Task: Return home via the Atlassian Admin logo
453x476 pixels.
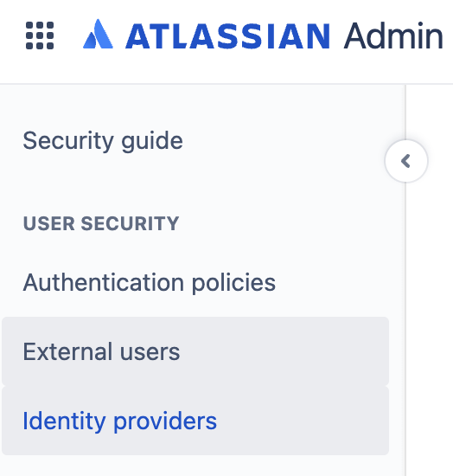Action: click(x=263, y=35)
